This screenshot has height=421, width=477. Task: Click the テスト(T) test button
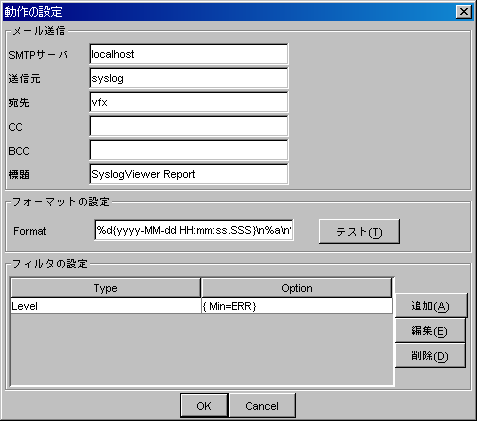359,231
